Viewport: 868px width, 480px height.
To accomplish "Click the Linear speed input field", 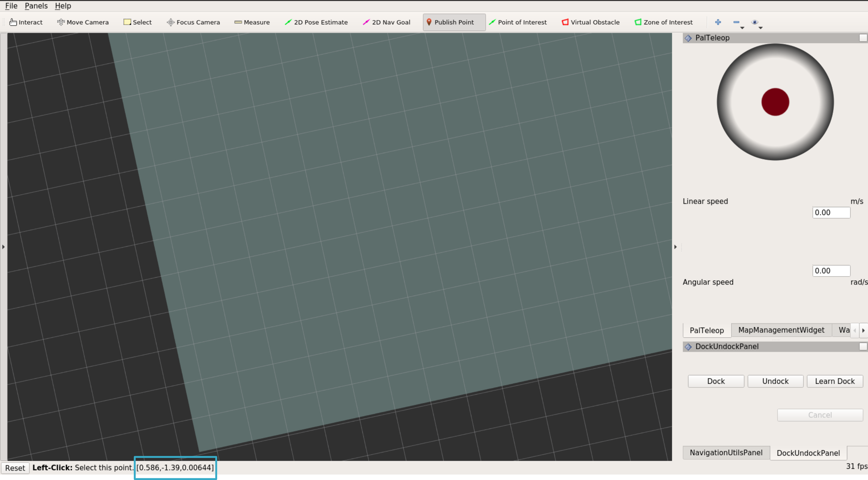I will (831, 212).
